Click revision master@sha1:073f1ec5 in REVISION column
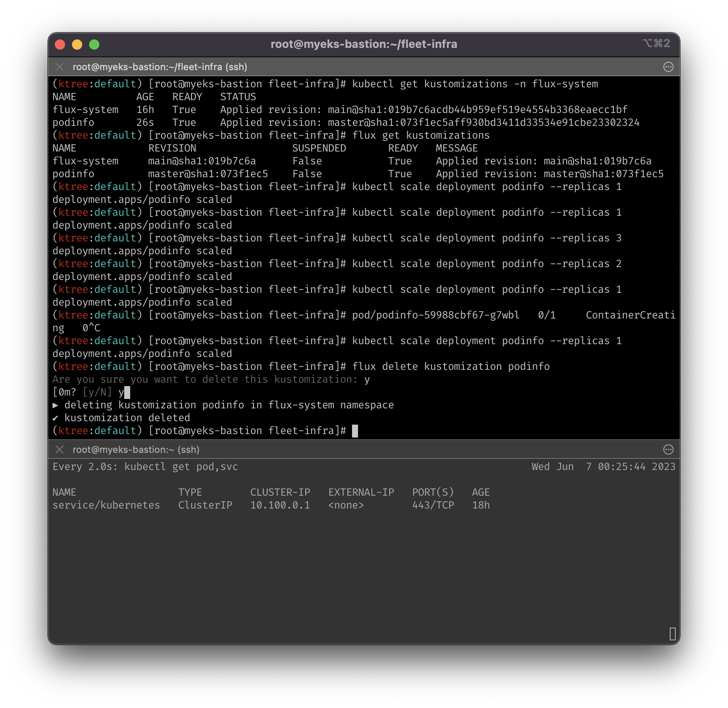 (x=208, y=174)
